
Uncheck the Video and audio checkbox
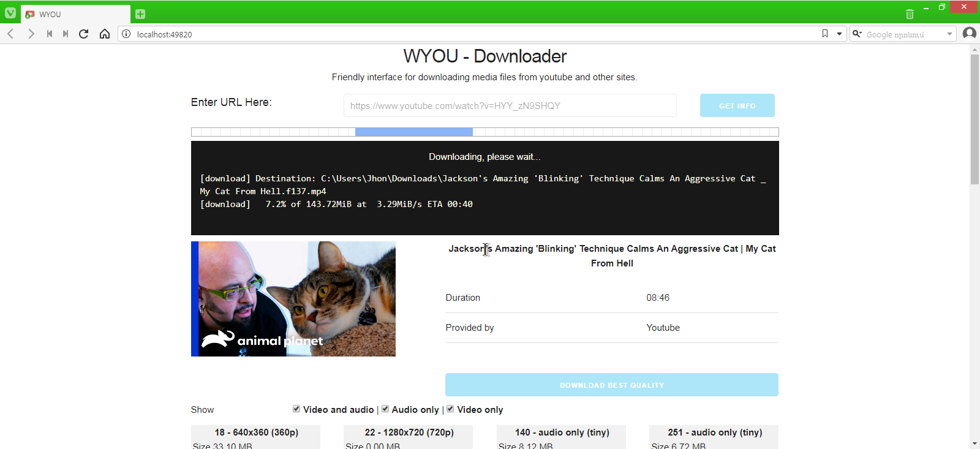coord(296,409)
